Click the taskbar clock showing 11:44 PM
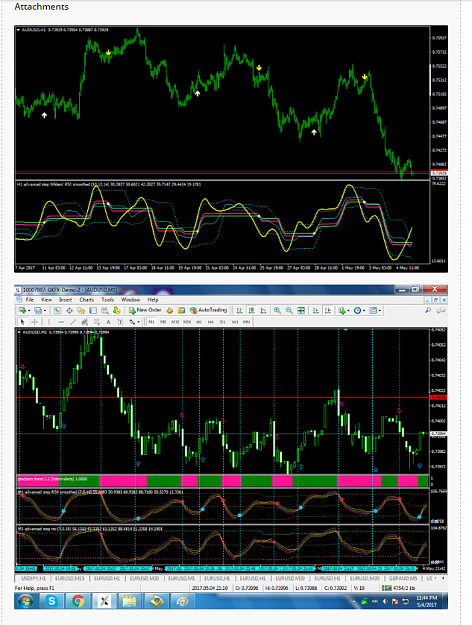Viewport: 472px width, 625px height. click(427, 601)
